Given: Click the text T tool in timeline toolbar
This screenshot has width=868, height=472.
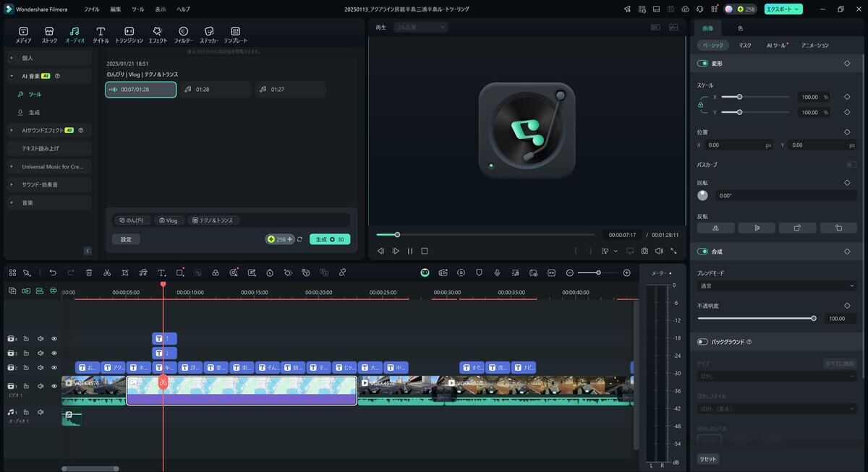Looking at the screenshot, I should (x=161, y=273).
